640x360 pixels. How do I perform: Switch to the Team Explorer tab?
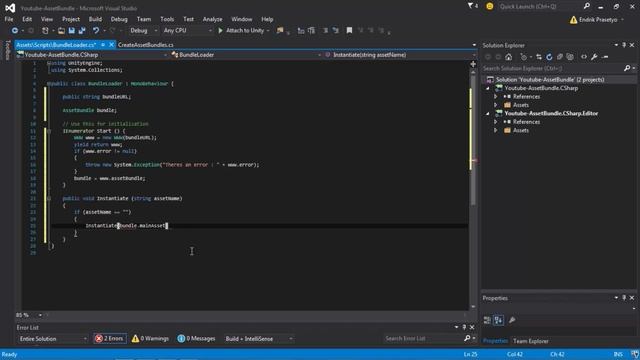531,341
